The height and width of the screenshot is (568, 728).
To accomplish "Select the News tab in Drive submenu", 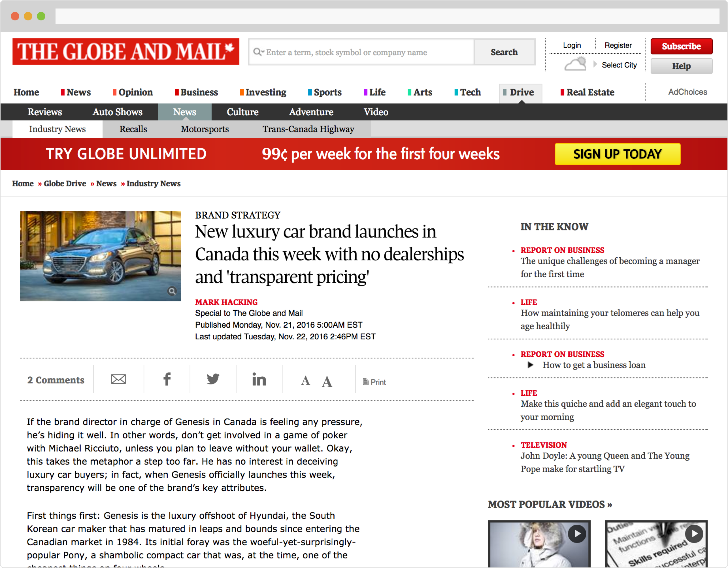I will pos(185,112).
